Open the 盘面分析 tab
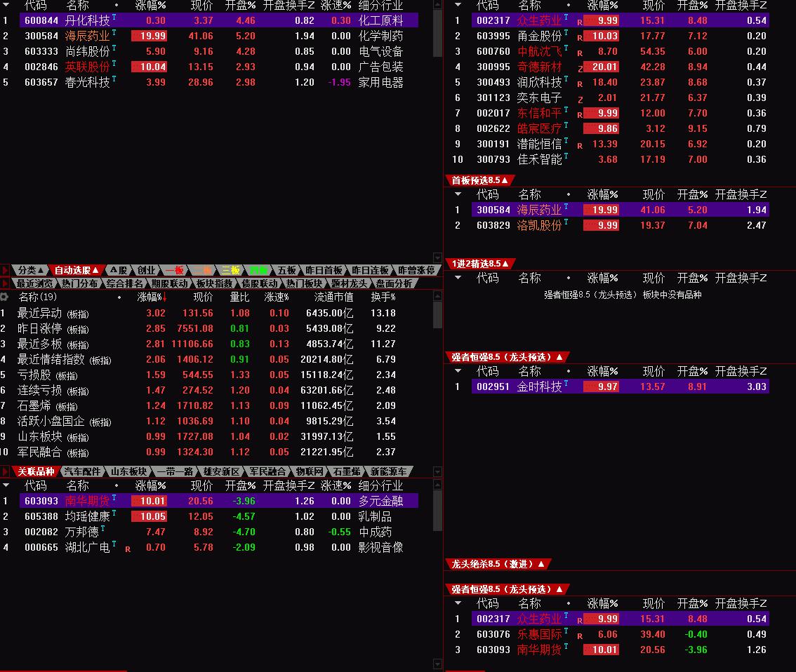This screenshot has width=796, height=672. tap(394, 283)
